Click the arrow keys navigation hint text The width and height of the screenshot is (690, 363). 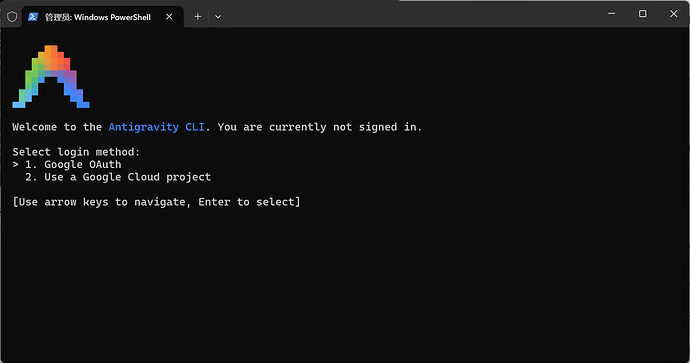click(x=156, y=202)
